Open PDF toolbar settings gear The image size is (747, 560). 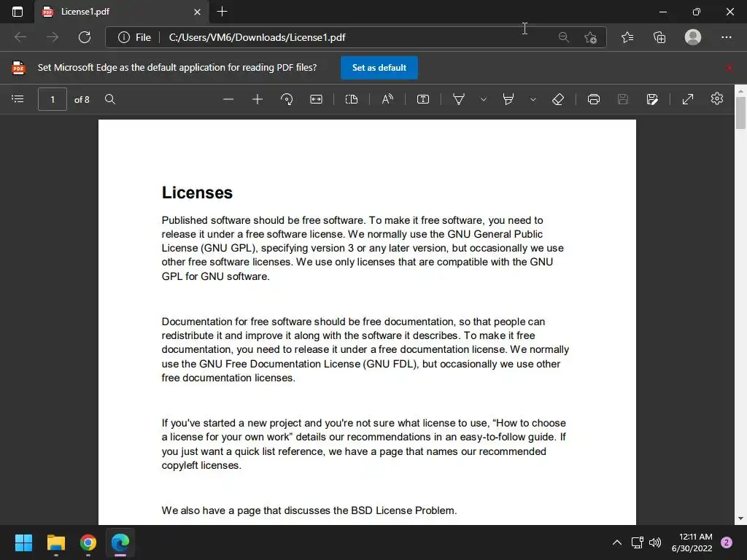(717, 98)
